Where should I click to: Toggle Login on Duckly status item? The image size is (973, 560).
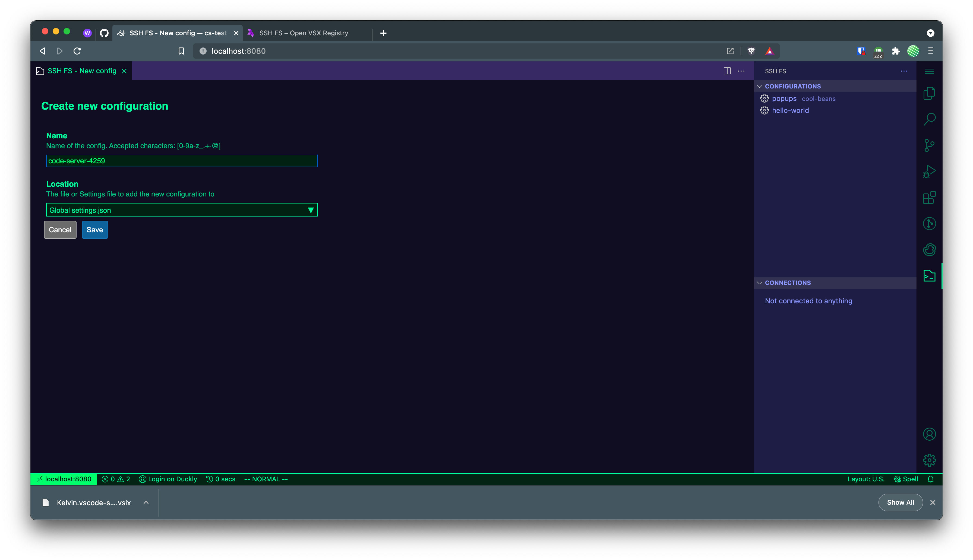(168, 479)
